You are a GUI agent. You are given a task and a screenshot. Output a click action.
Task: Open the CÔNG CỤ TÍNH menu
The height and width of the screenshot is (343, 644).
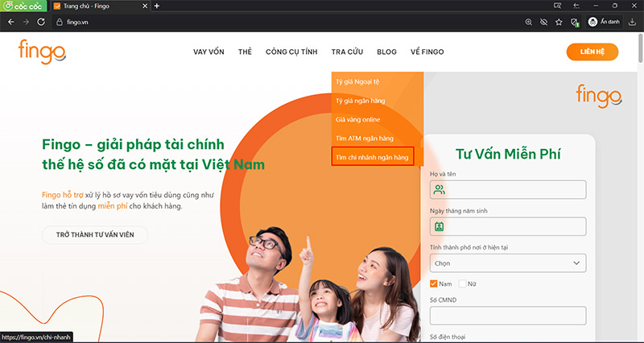tap(291, 52)
